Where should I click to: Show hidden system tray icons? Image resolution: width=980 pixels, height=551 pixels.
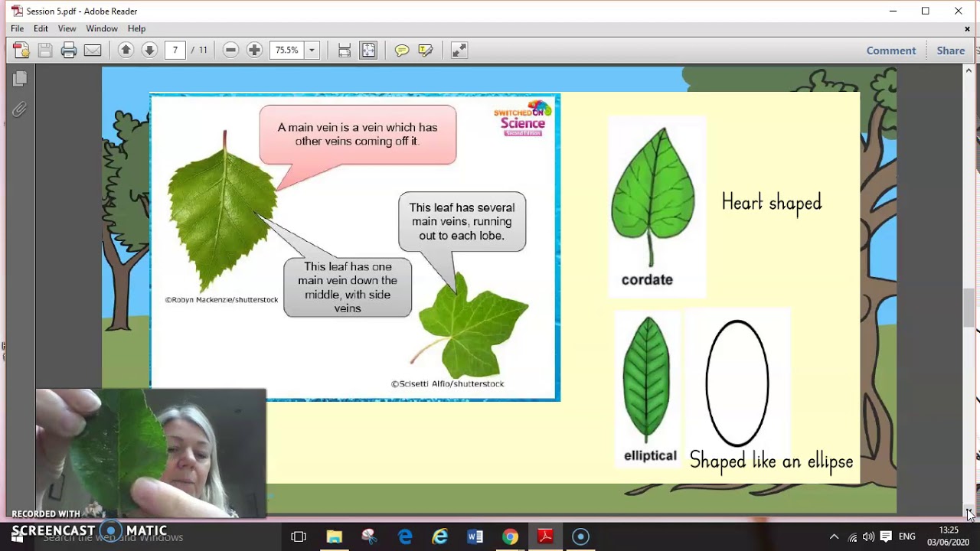(835, 536)
